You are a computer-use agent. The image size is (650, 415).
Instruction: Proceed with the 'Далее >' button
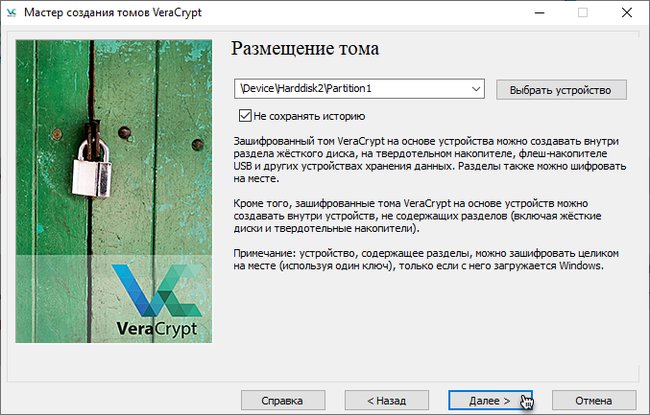pyautogui.click(x=490, y=400)
